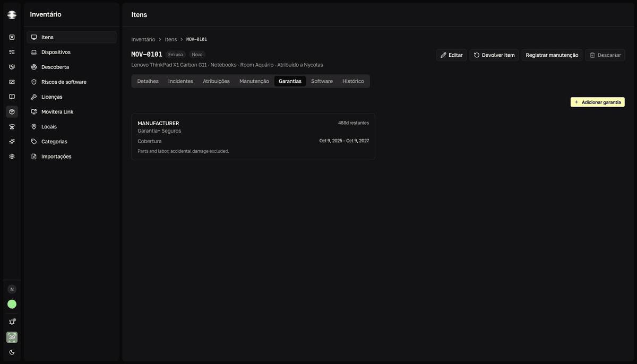The image size is (637, 364).
Task: Switch to the Histórico tab
Action: pos(353,81)
